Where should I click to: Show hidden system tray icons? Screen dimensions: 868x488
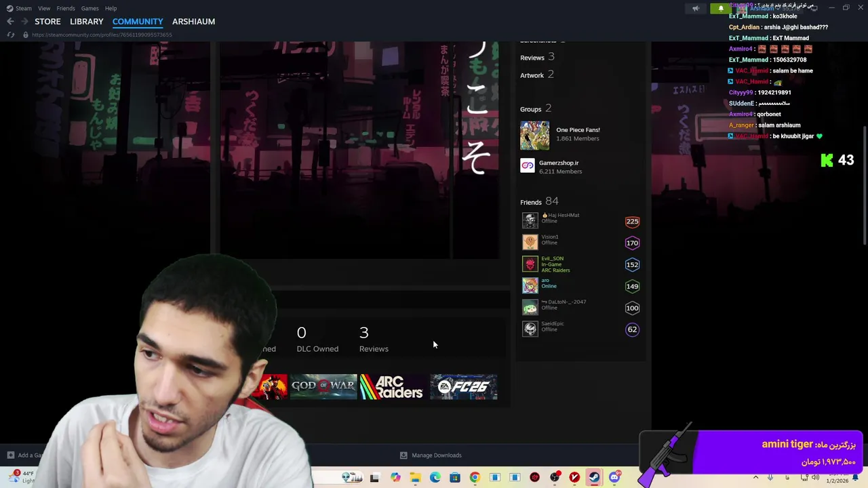(x=755, y=478)
